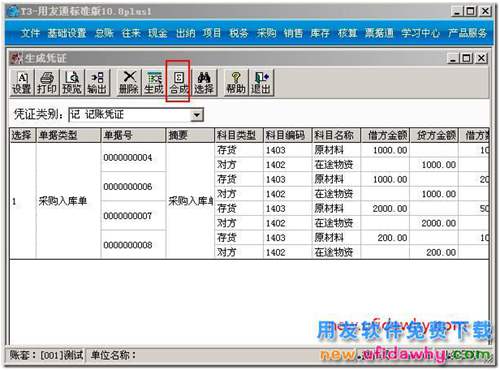The image size is (500, 370).
Task: Click the 选择 column header
Action: (x=22, y=135)
